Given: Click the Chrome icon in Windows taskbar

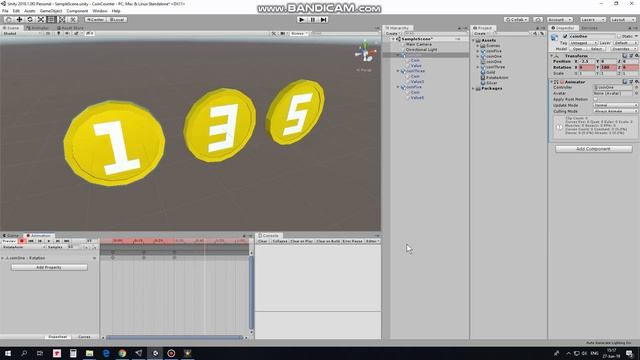Looking at the screenshot, I should (x=122, y=353).
